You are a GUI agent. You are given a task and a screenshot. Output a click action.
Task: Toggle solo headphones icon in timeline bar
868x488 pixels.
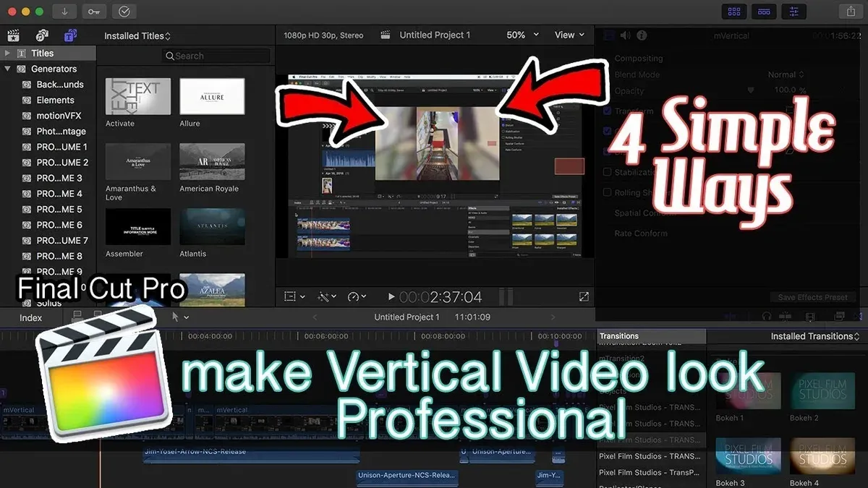(x=767, y=317)
